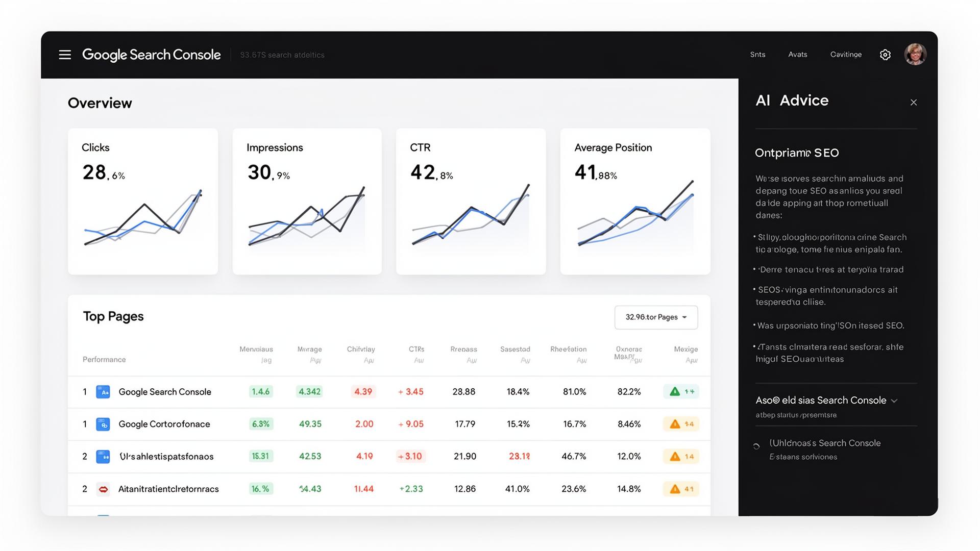Image resolution: width=980 pixels, height=551 pixels.
Task: Click the red 28.1 value in Sasestad column
Action: (x=519, y=456)
